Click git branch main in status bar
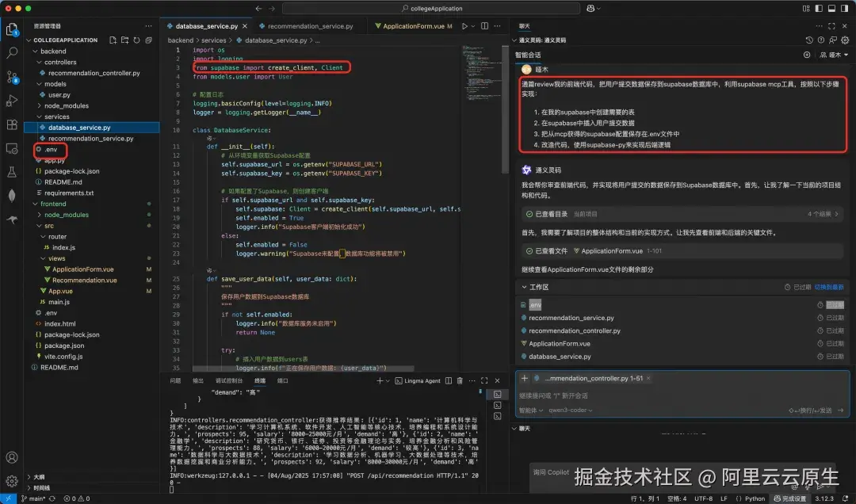This screenshot has width=856, height=504. [x=32, y=498]
